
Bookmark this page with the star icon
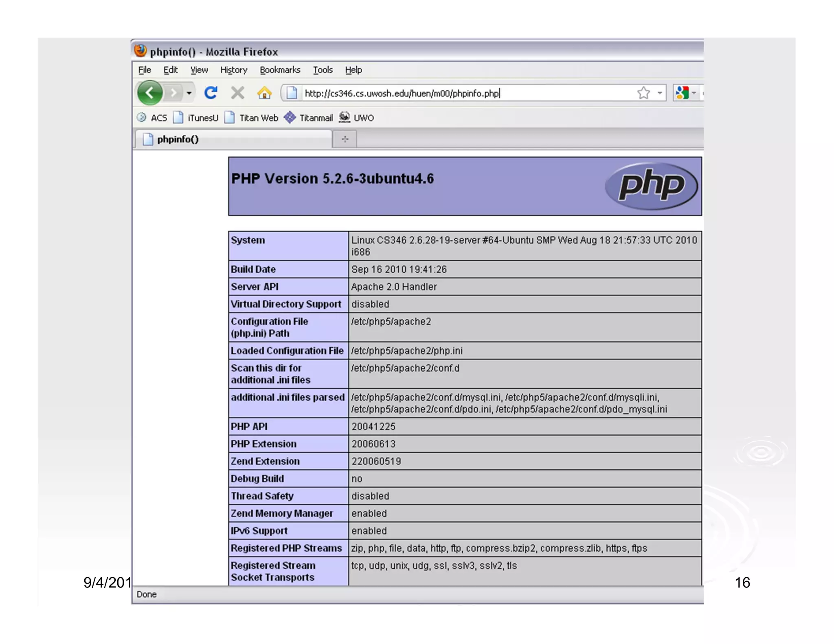(644, 93)
